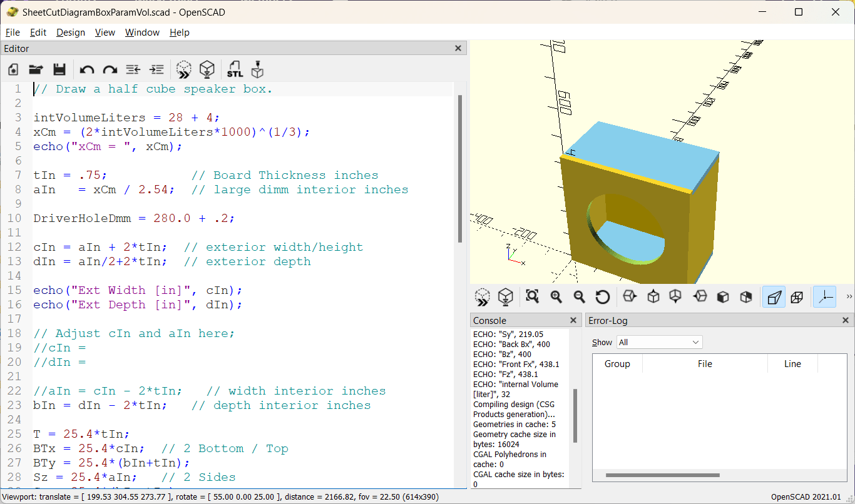Open the File menu
The height and width of the screenshot is (504, 855).
coord(13,33)
